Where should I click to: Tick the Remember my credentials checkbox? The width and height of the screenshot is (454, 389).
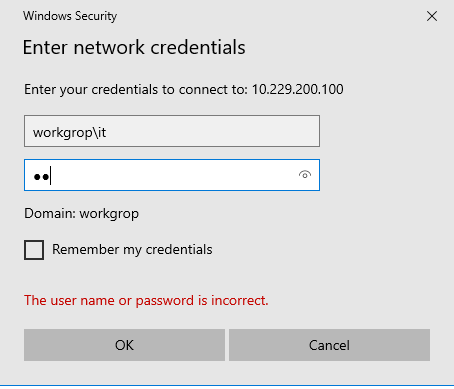[x=34, y=250]
